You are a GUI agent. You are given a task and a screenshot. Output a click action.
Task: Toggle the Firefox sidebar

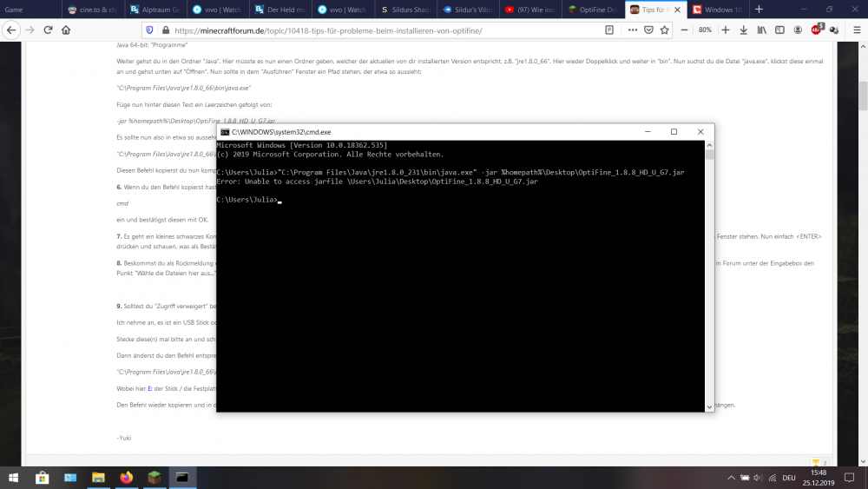click(779, 30)
